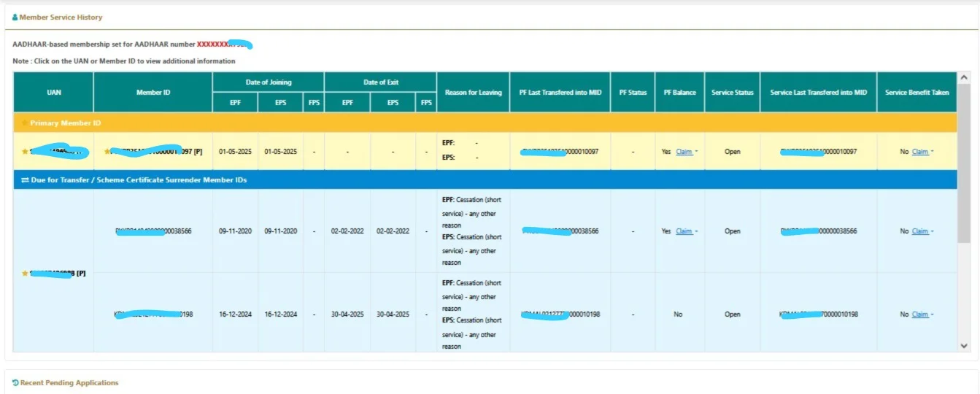Click the Recent Pending Applications clock icon
Screen dimensions: 980x394
[15, 382]
